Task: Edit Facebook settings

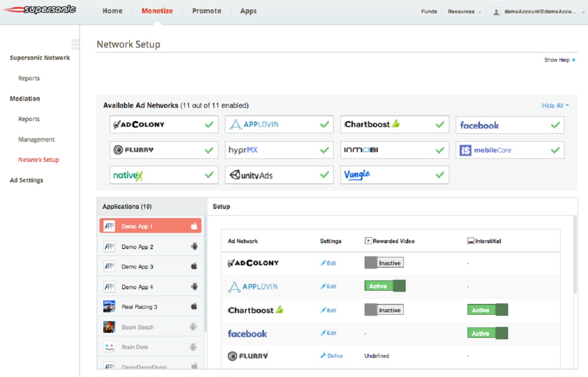Action: coord(328,333)
